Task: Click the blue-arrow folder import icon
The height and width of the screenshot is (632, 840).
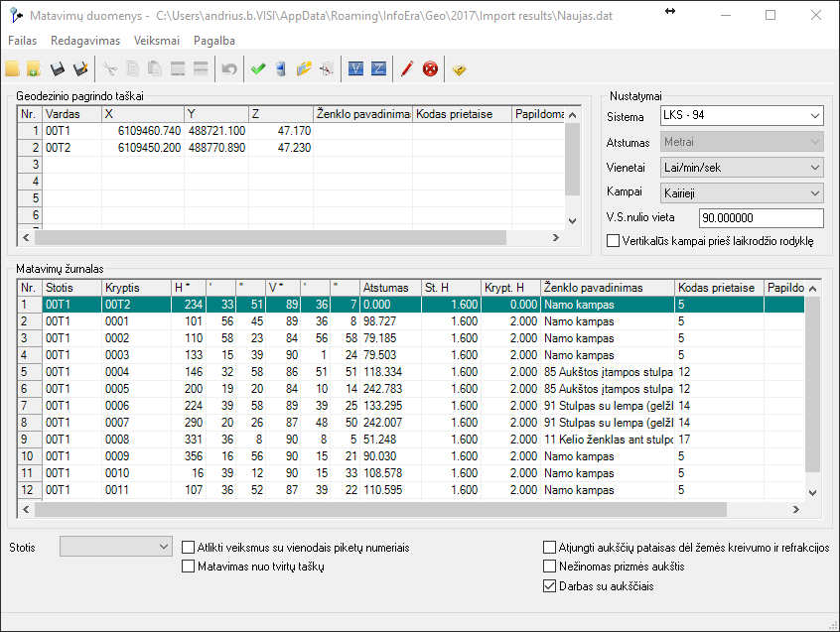Action: coord(304,69)
